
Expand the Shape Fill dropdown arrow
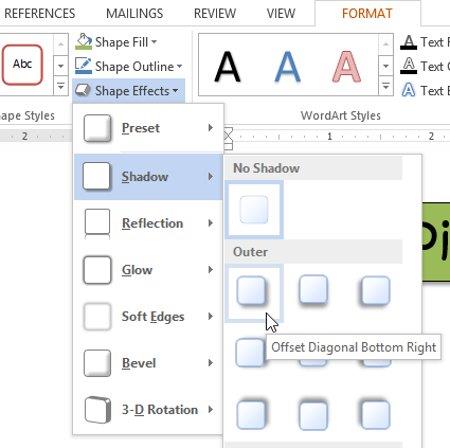[x=154, y=42]
